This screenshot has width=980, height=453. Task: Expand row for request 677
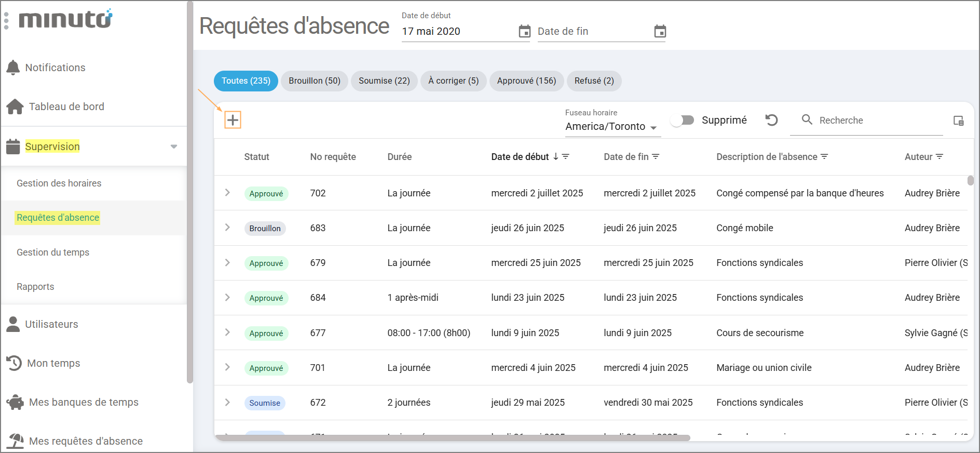pos(227,332)
